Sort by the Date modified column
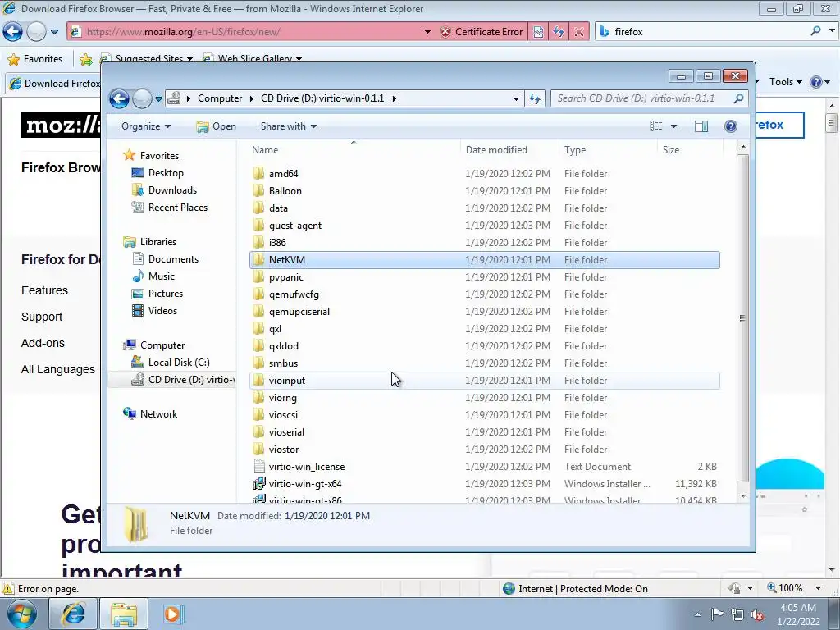 tap(496, 150)
